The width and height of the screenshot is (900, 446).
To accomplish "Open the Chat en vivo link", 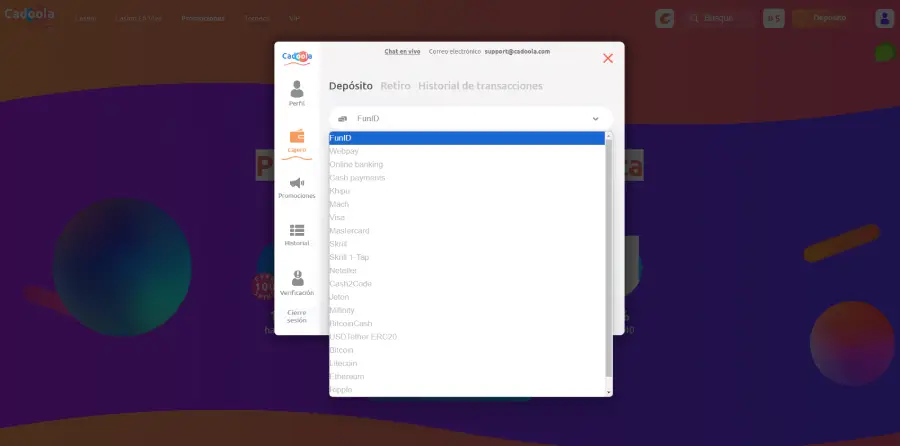I will tap(402, 52).
